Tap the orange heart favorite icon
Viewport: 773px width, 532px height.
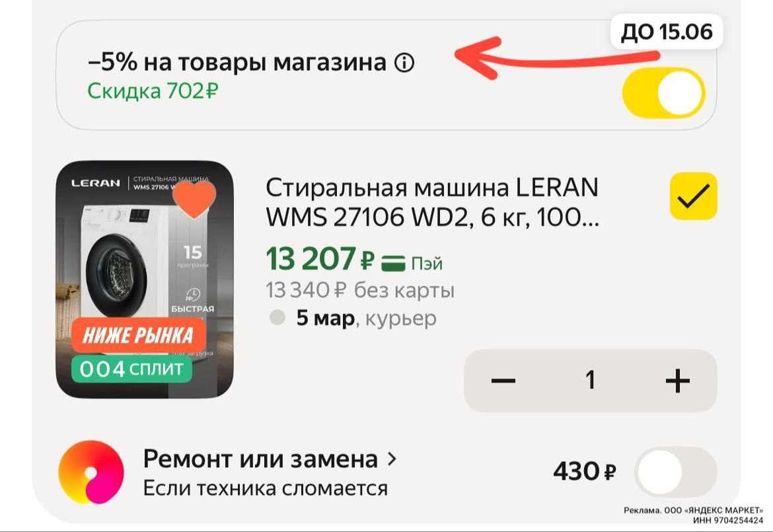pyautogui.click(x=194, y=199)
